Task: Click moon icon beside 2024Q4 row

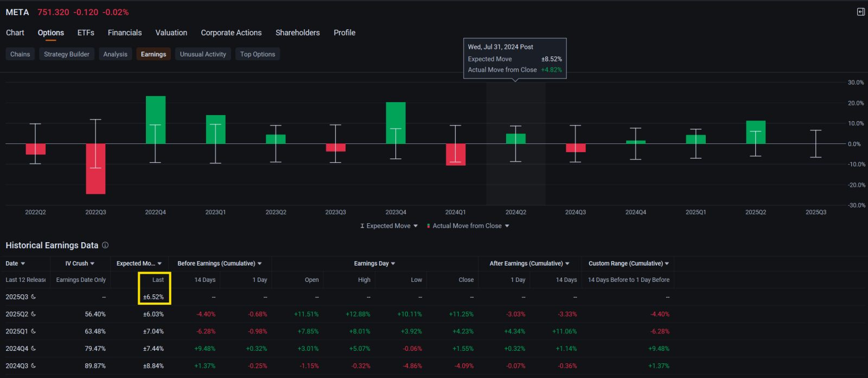Action: [34, 349]
